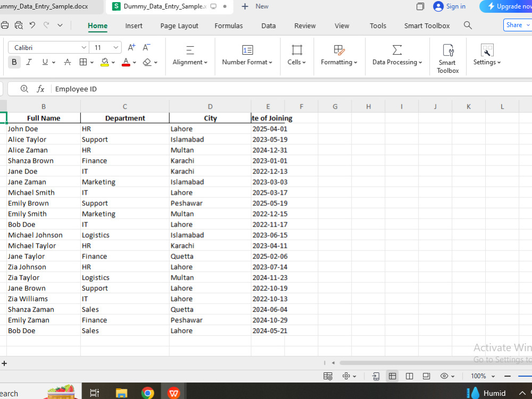Open Alignment menu
The width and height of the screenshot is (532, 399).
[190, 55]
